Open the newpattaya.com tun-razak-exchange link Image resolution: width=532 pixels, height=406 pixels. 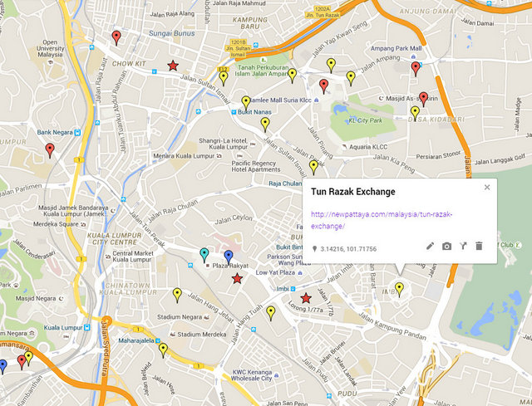tap(382, 220)
